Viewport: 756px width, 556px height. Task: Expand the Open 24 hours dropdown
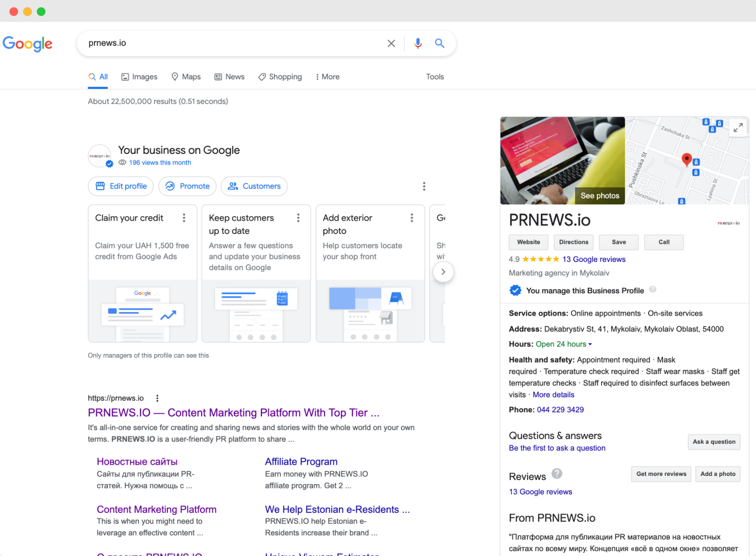(564, 344)
